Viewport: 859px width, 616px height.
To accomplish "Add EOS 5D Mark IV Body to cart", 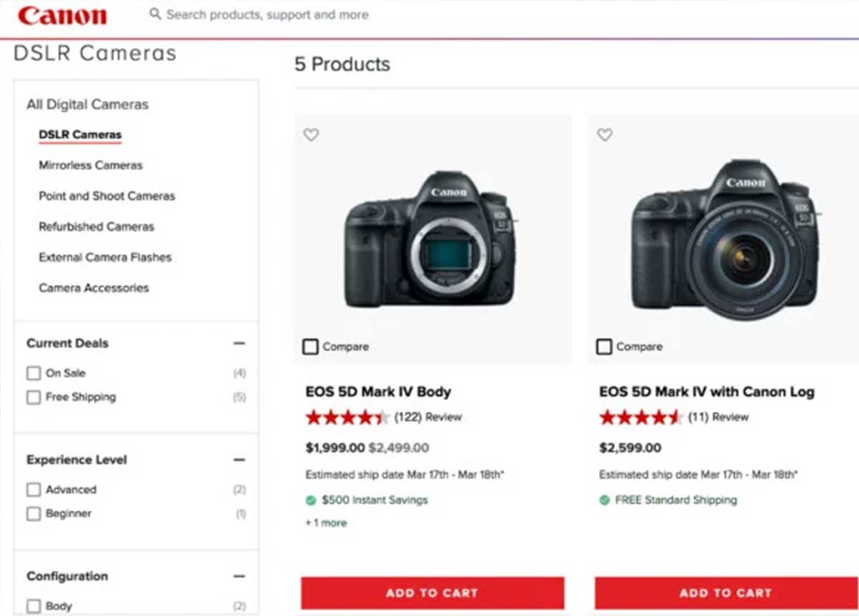I will pos(432,593).
